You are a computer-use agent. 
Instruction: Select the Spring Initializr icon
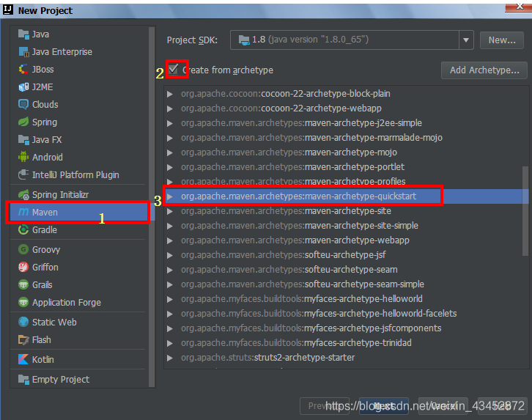(x=23, y=195)
